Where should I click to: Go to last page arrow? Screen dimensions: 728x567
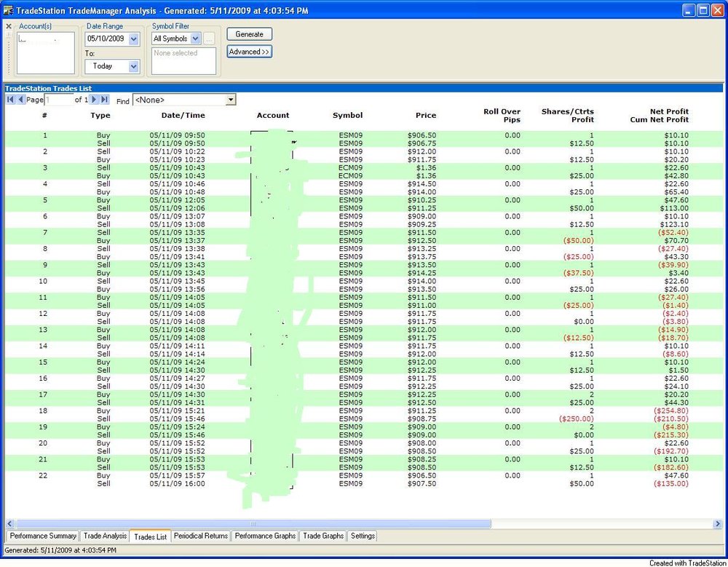tap(104, 100)
